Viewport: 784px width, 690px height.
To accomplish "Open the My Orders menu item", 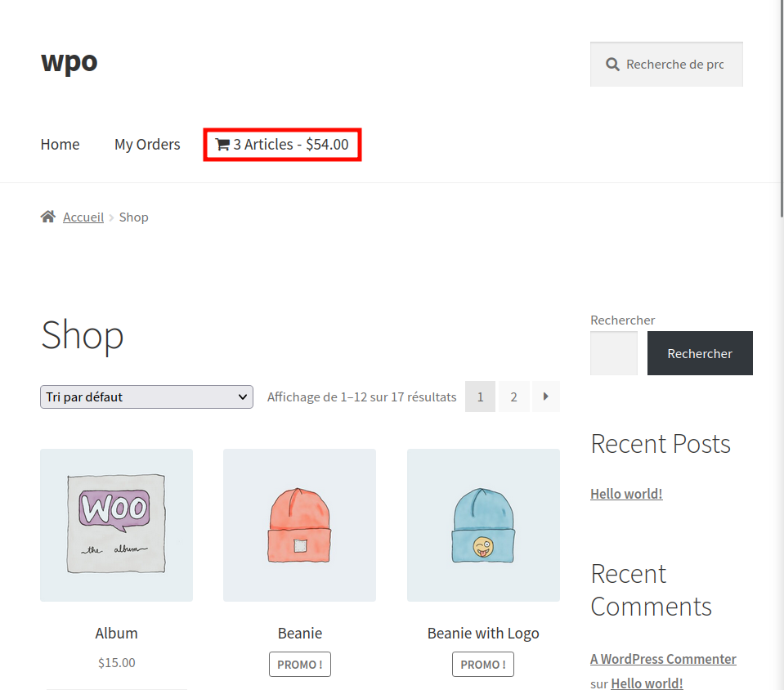I will (147, 145).
